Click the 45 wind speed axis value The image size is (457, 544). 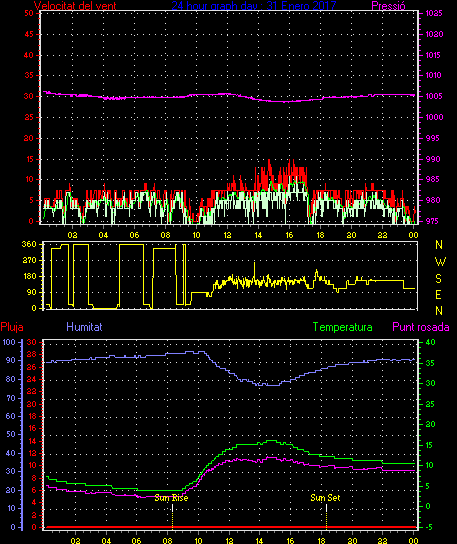click(29, 34)
